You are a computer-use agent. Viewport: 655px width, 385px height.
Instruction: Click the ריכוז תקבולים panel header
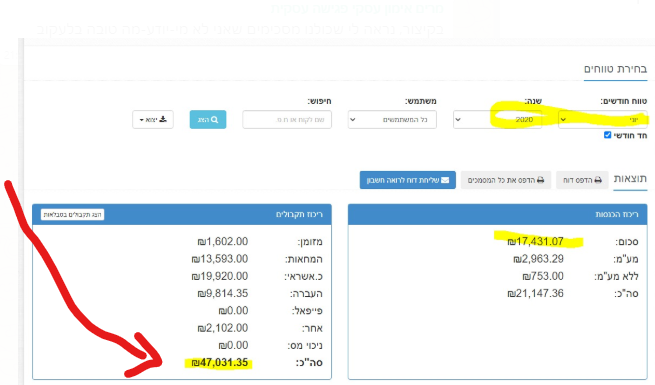pos(182,214)
